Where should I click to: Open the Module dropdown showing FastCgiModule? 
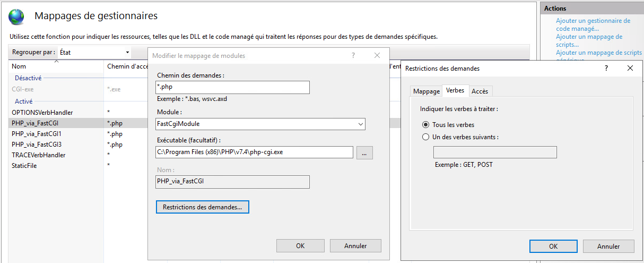(x=360, y=124)
